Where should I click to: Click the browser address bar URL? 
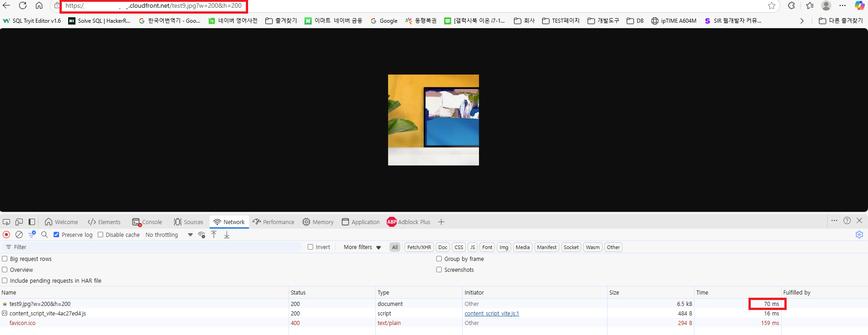[x=154, y=6]
